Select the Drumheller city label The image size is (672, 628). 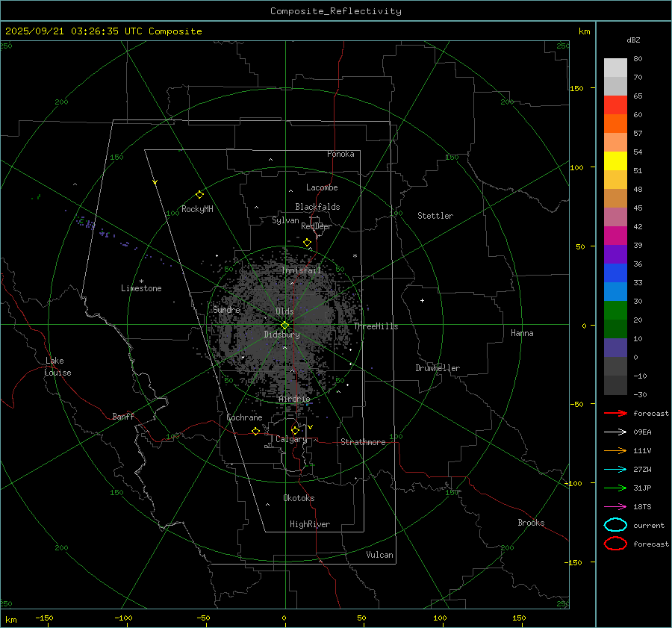[x=438, y=368]
